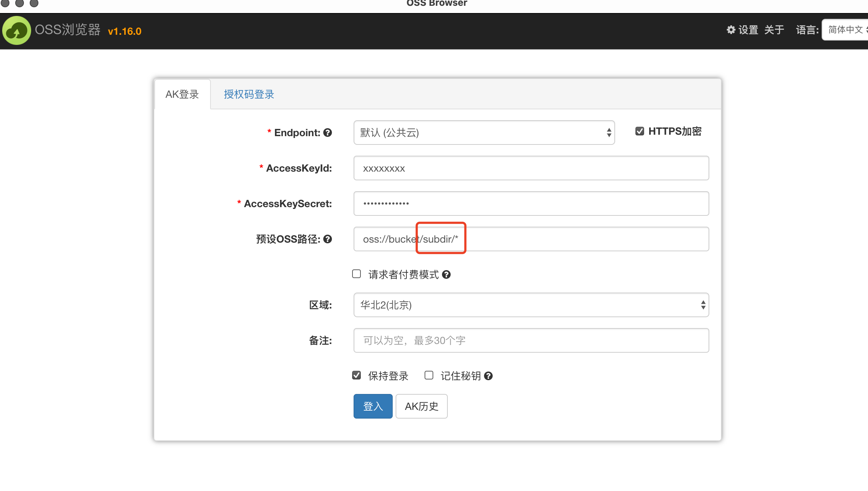Click the OSS浏览器 title text

pyautogui.click(x=67, y=30)
